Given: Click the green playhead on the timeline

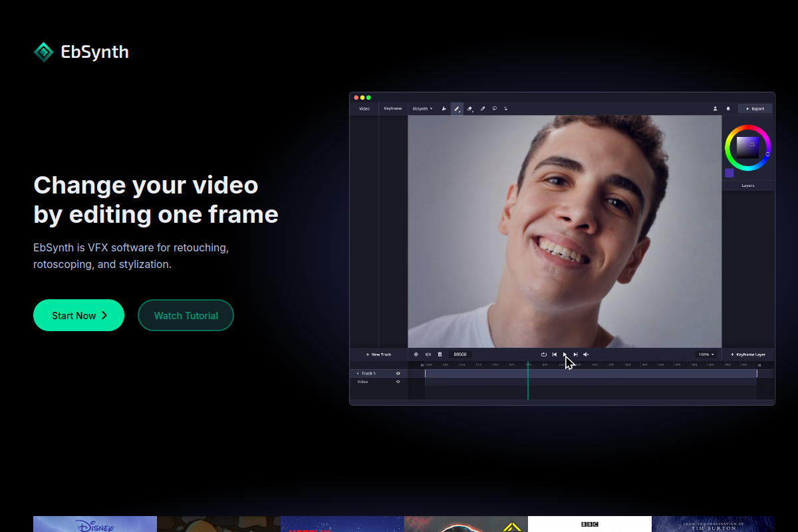Looking at the screenshot, I should coord(528,380).
